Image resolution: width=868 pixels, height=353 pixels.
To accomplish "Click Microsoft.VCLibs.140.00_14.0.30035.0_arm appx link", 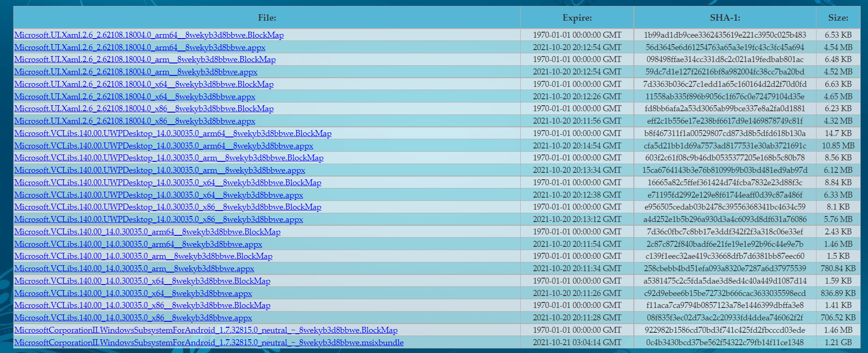I will point(134,268).
